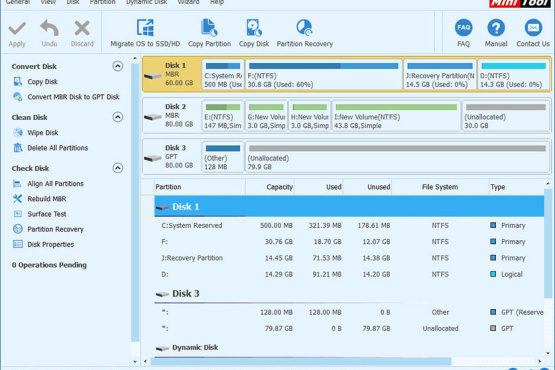This screenshot has height=370, width=555.
Task: Choose Copy Disk in the sidebar
Action: (x=42, y=82)
